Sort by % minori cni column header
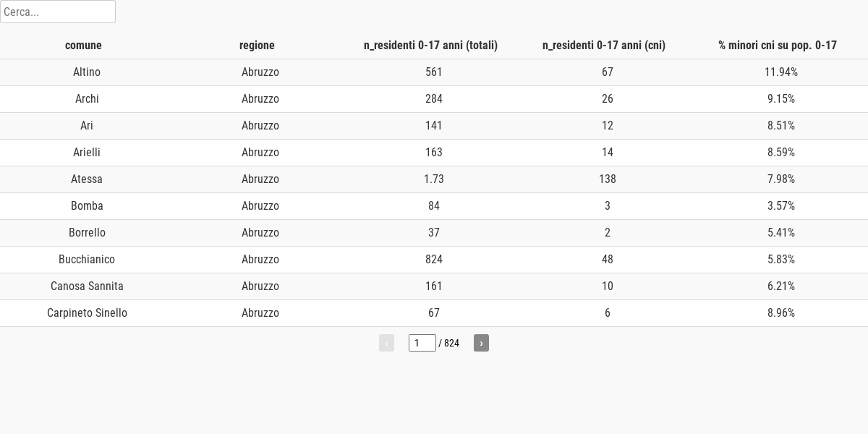The height and width of the screenshot is (434, 868). click(x=778, y=46)
